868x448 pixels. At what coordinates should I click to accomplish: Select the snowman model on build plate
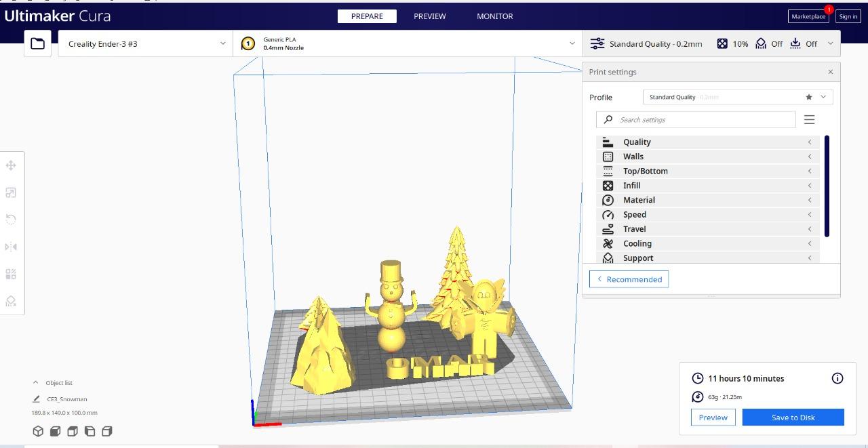pos(391,305)
